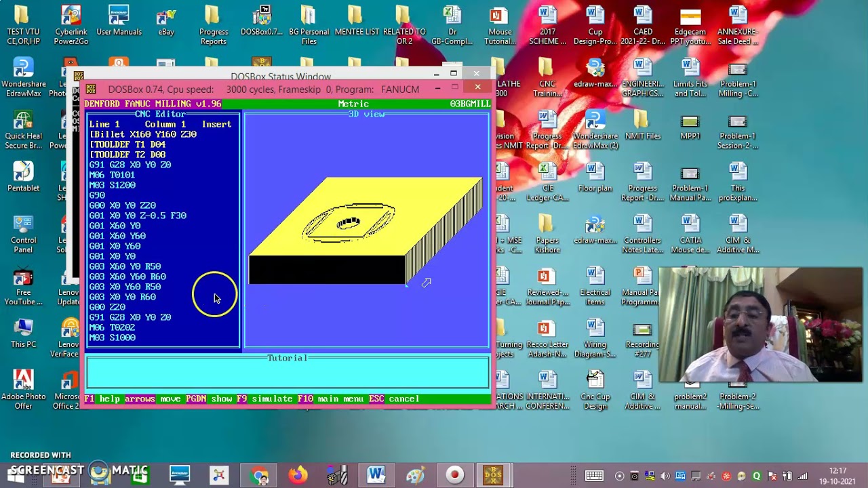The image size is (868, 488).
Task: Click Word icon in the taskbar
Action: [376, 475]
